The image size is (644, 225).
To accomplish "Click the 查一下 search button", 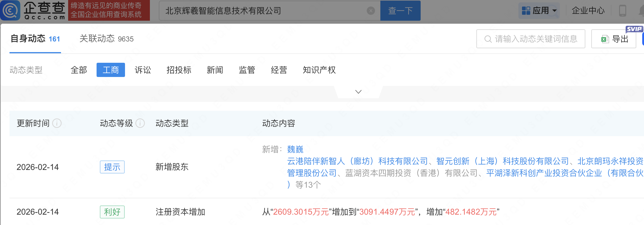I will click(400, 11).
